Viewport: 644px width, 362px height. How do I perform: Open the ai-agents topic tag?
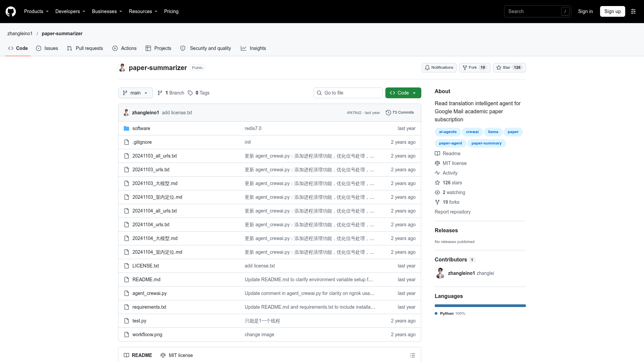tap(448, 132)
